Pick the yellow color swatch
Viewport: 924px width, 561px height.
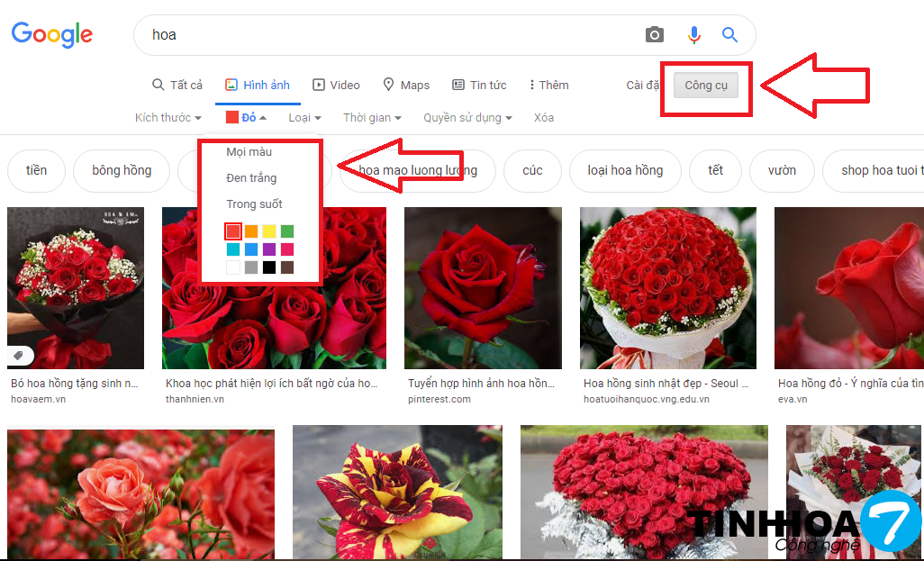(269, 231)
